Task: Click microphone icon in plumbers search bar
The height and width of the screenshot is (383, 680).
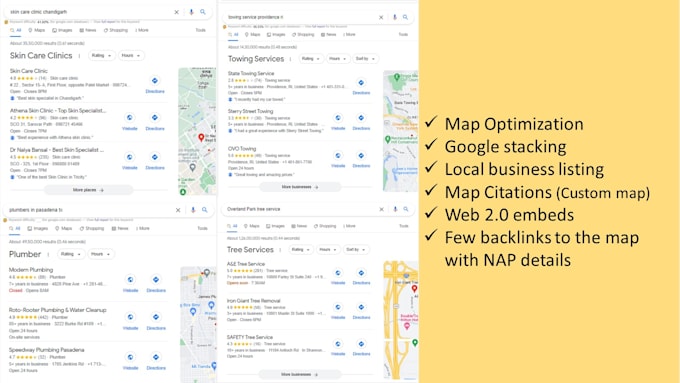Action: click(x=193, y=210)
